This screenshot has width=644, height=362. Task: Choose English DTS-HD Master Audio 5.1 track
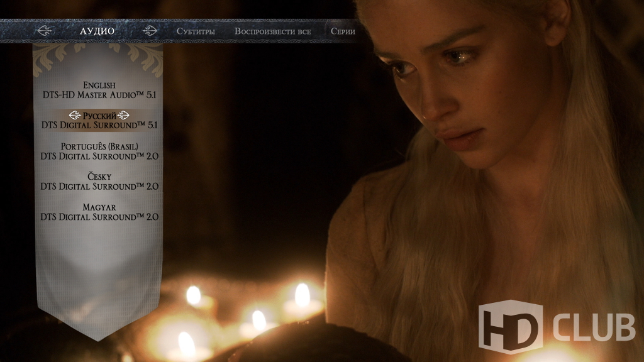(99, 90)
